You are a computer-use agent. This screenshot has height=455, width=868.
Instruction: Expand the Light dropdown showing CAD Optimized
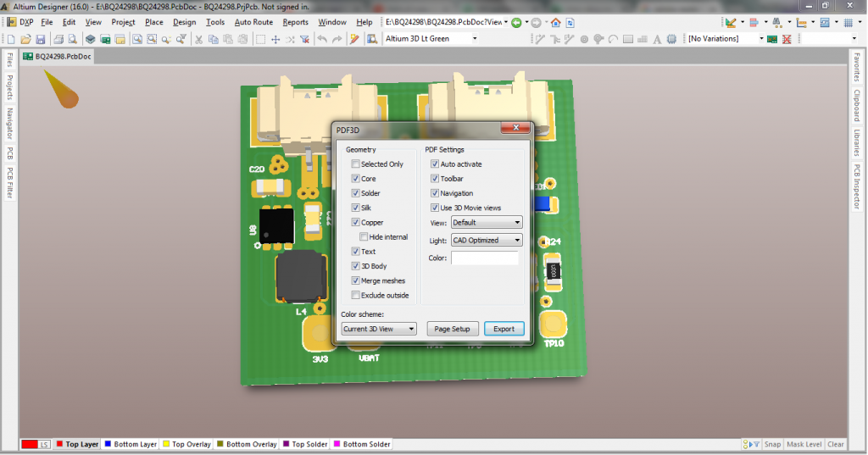(x=486, y=241)
